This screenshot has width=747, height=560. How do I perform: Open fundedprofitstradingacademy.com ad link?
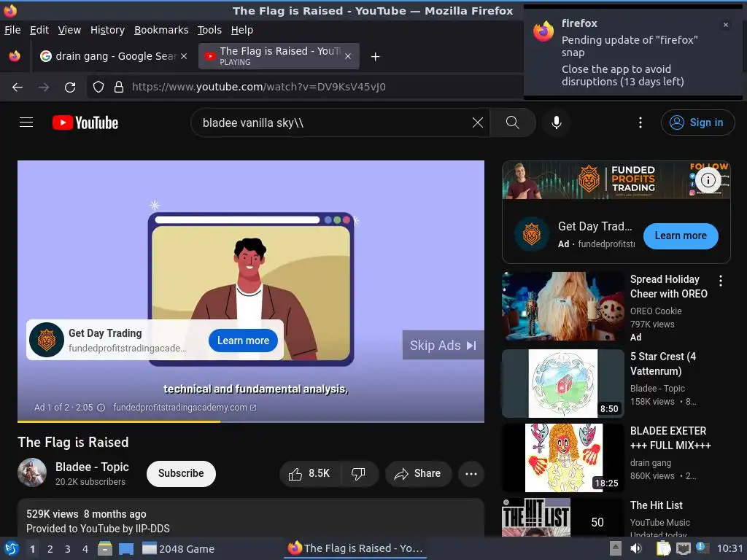click(x=185, y=408)
